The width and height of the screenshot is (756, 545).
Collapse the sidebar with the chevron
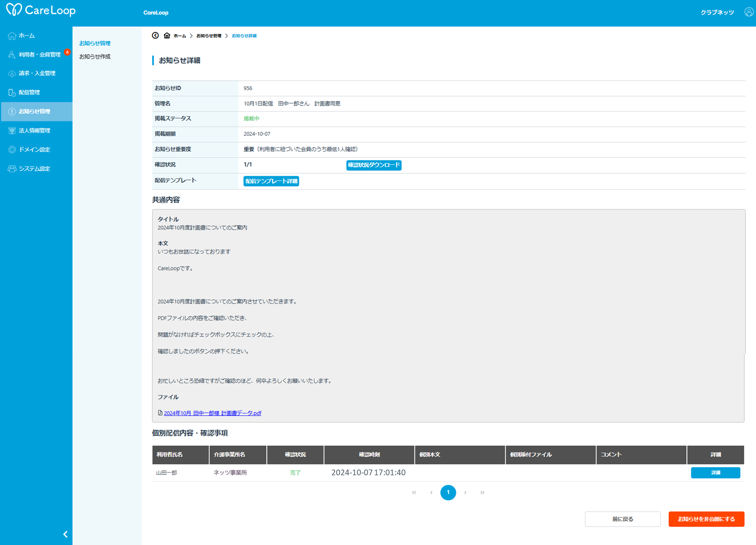(x=65, y=534)
